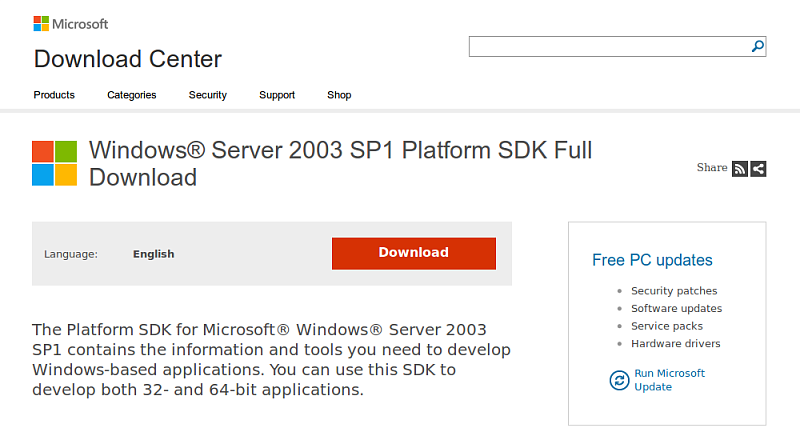Click the Hardware drivers list item
The height and width of the screenshot is (436, 800).
[675, 344]
